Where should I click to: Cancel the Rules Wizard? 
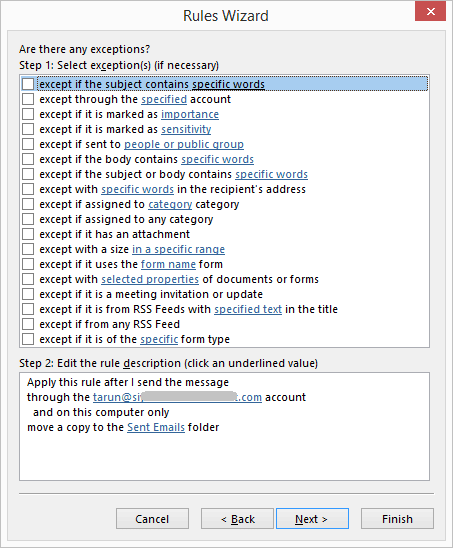pos(152,519)
